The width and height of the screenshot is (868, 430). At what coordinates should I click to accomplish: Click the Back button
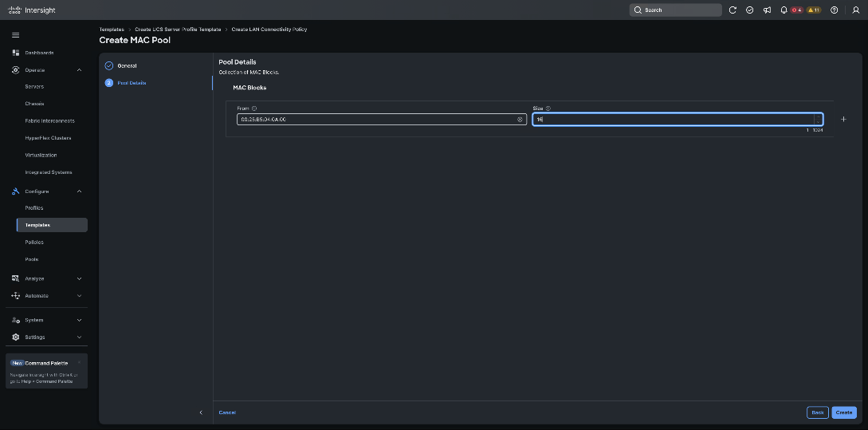(818, 412)
